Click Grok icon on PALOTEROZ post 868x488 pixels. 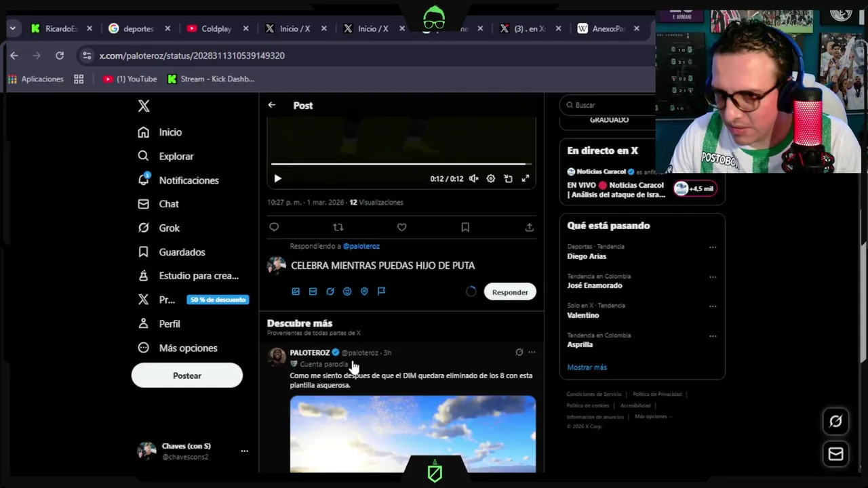click(x=519, y=352)
